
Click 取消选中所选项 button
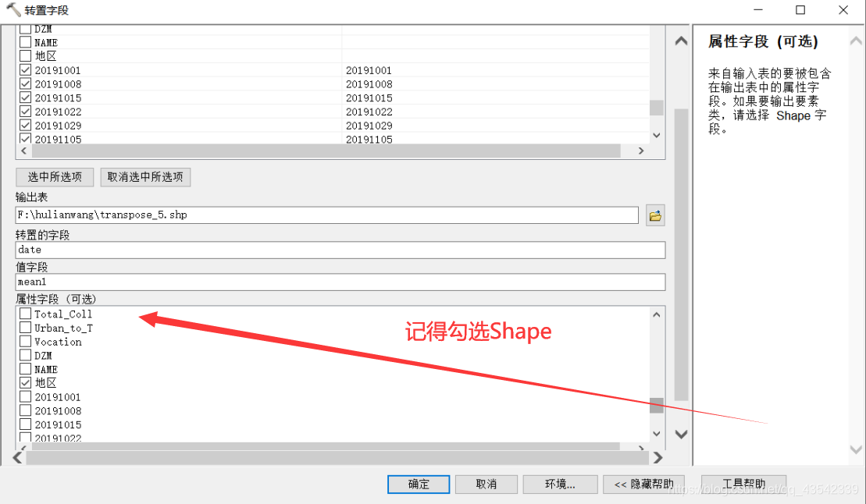click(x=145, y=176)
